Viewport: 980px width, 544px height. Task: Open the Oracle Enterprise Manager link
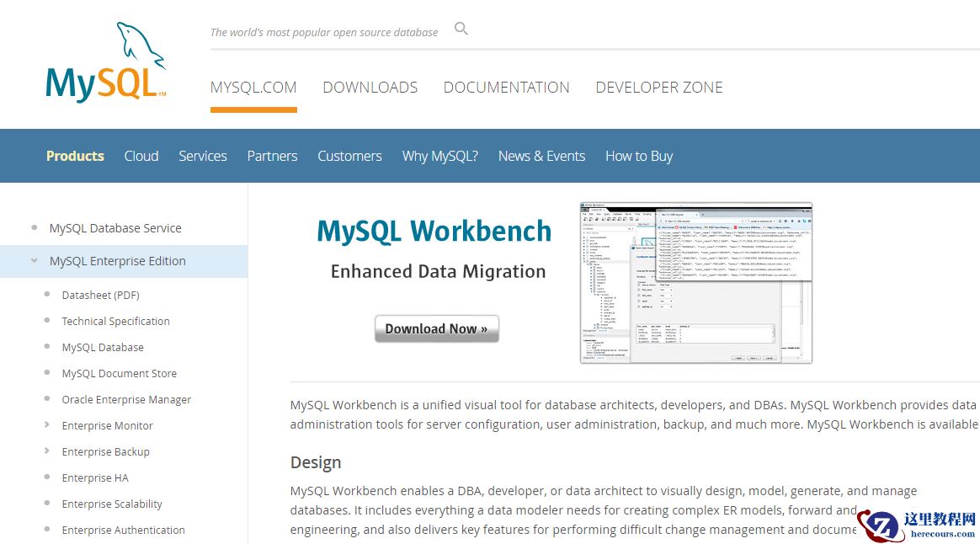coord(126,399)
